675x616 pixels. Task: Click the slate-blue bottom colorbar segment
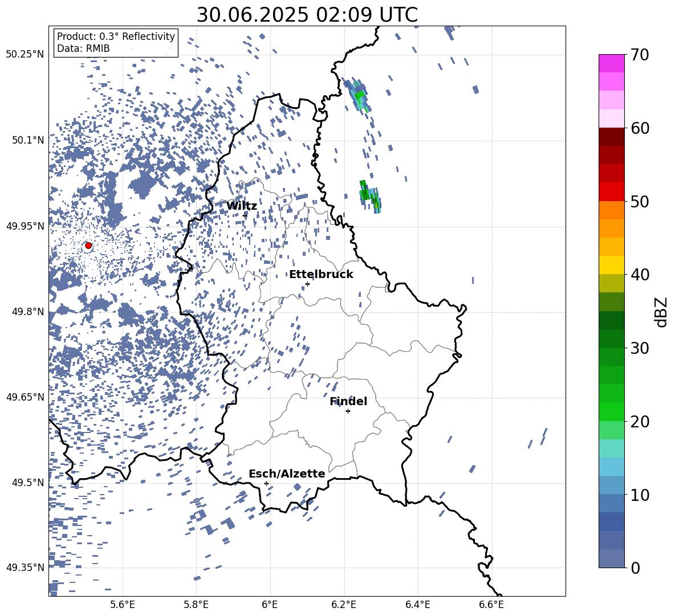coord(611,558)
